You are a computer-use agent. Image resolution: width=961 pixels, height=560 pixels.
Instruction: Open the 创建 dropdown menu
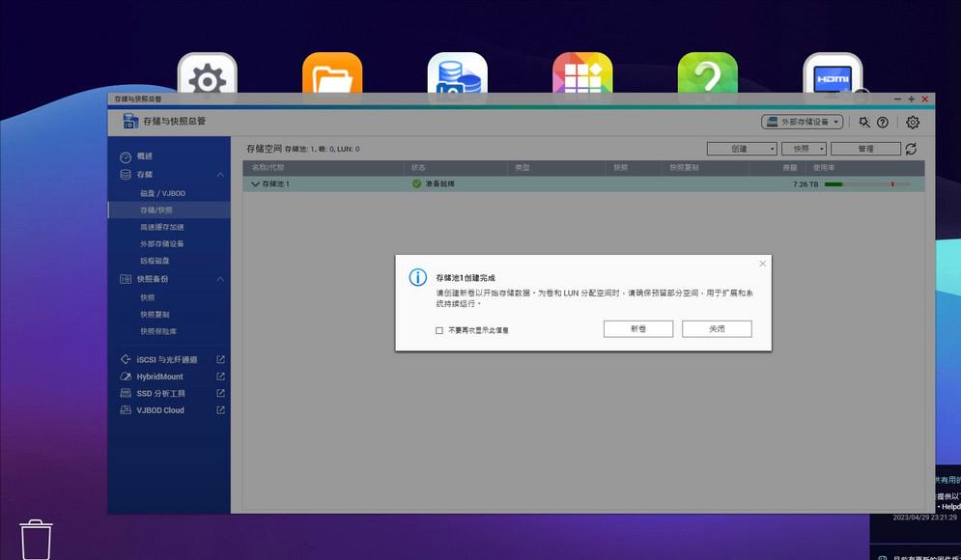[x=741, y=149]
